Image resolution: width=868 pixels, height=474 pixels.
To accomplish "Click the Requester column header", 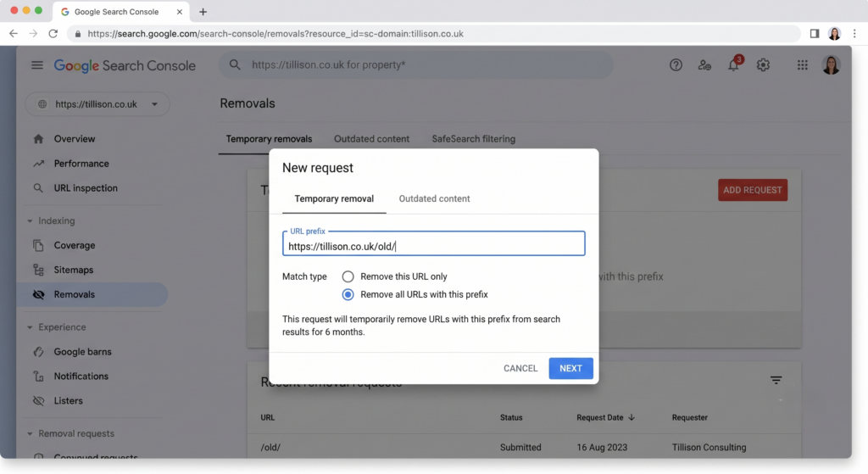I will (x=690, y=417).
